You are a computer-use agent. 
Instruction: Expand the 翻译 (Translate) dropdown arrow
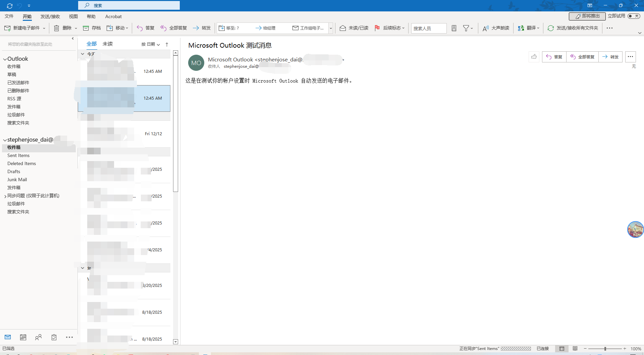(538, 28)
